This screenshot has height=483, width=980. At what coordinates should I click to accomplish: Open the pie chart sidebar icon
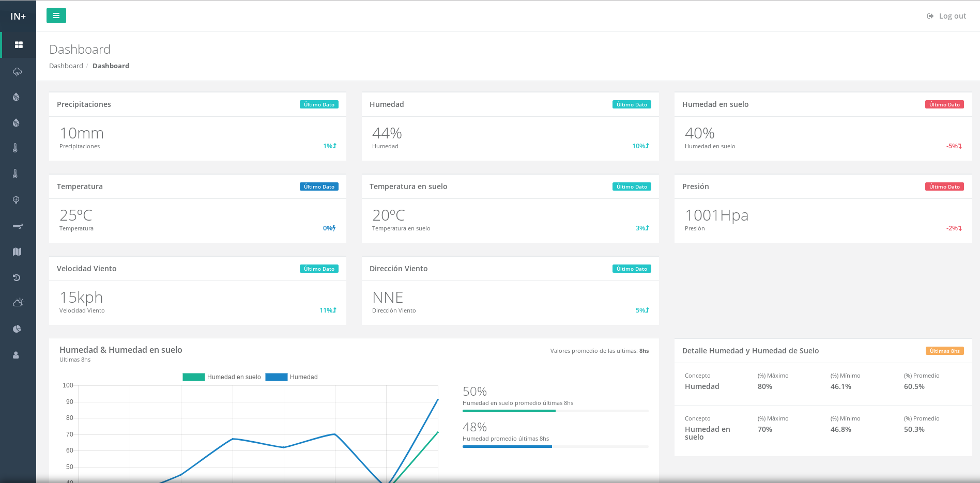click(x=17, y=329)
